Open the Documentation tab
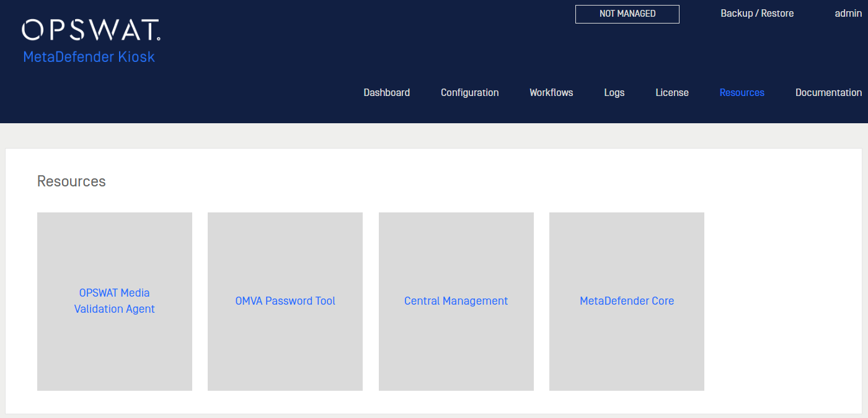Viewport: 868px width, 418px height. pos(828,93)
